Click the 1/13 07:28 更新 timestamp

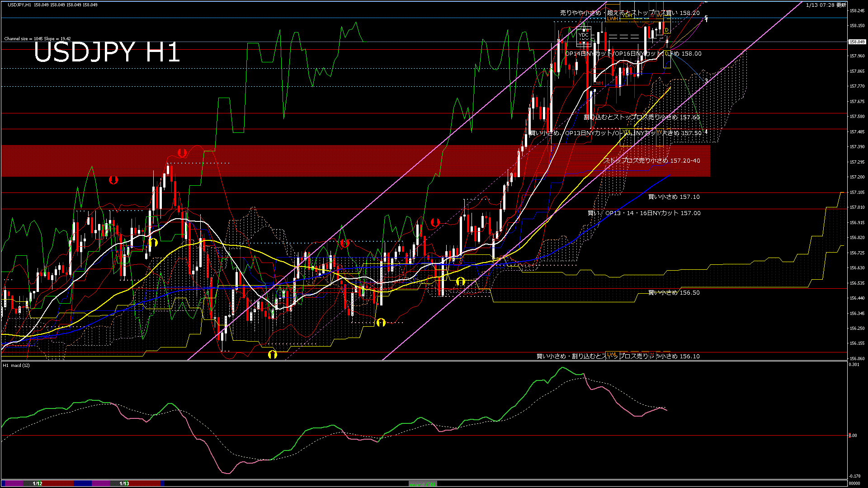[x=826, y=5]
